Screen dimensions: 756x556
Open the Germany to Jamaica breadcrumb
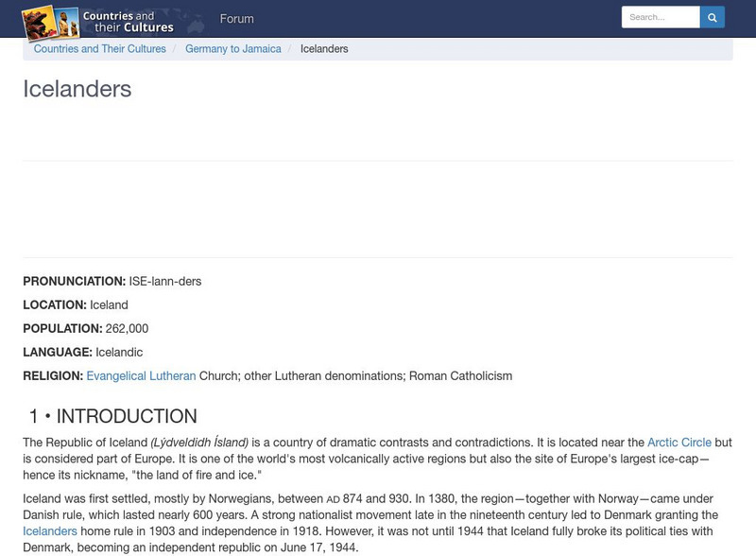(233, 49)
